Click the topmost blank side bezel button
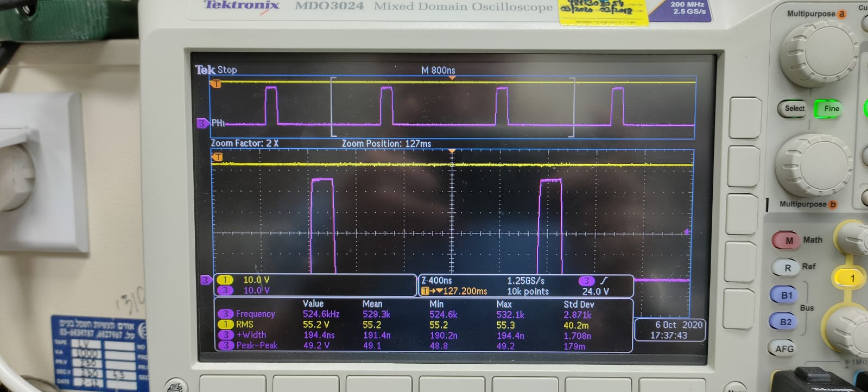 click(x=745, y=117)
